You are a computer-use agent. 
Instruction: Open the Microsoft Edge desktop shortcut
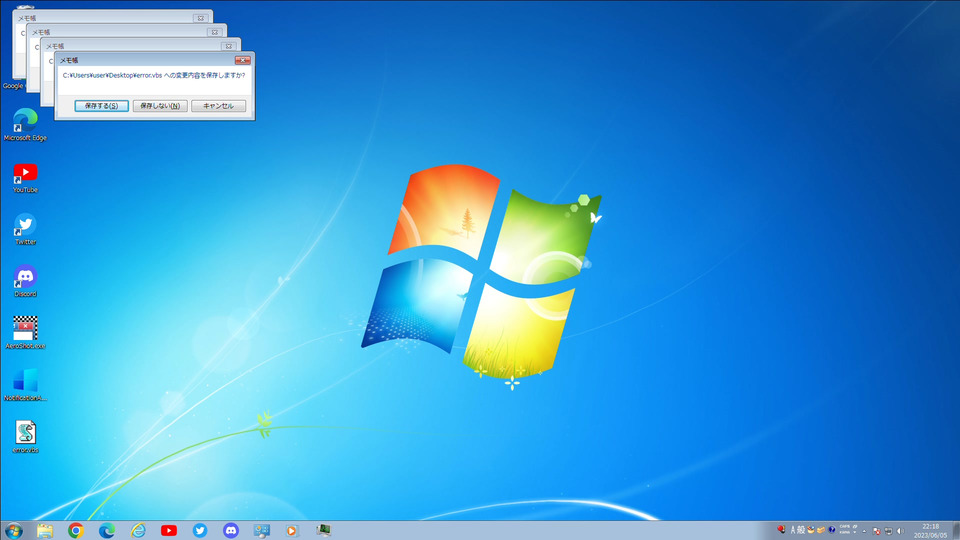[x=25, y=125]
